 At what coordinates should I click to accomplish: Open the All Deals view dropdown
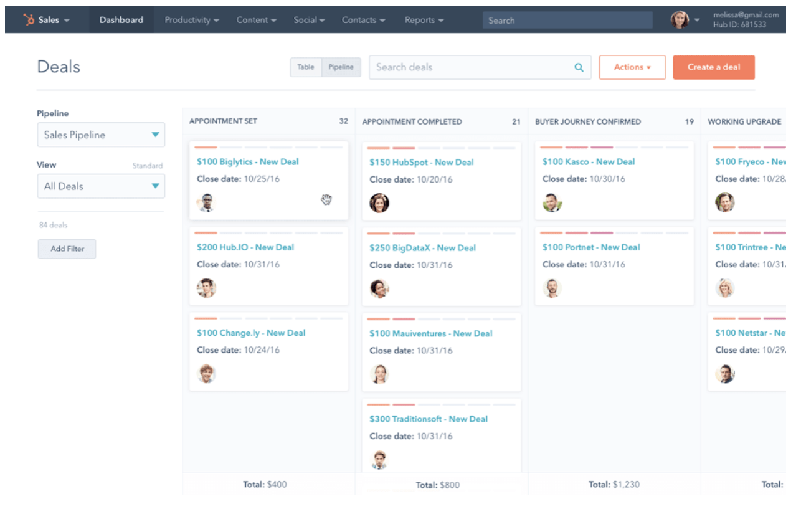point(101,186)
